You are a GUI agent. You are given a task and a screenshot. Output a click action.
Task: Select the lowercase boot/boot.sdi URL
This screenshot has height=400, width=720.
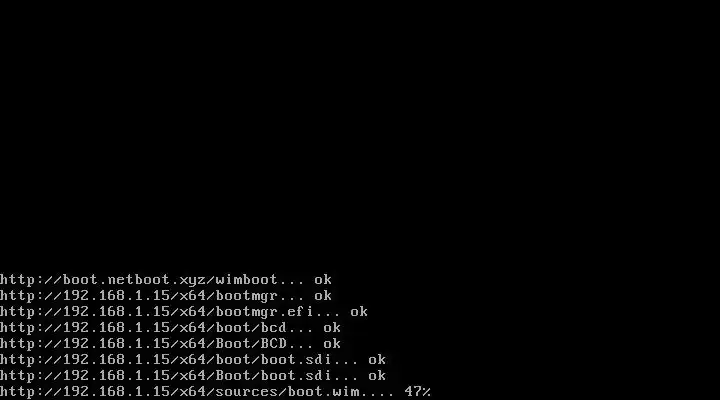pos(166,360)
